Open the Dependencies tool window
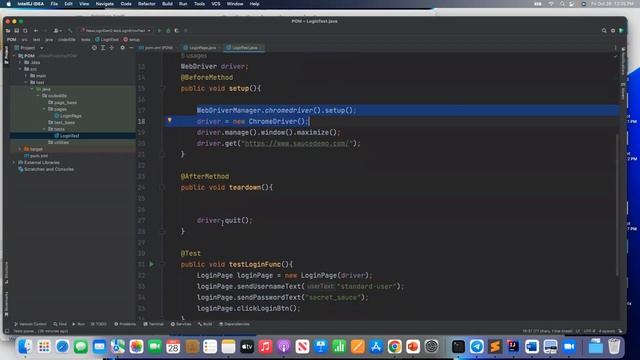The width and height of the screenshot is (640, 360). pyautogui.click(x=234, y=324)
